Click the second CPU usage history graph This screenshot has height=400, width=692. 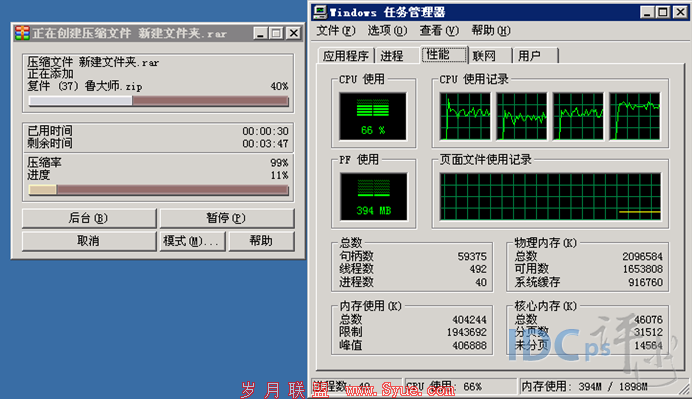point(522,117)
